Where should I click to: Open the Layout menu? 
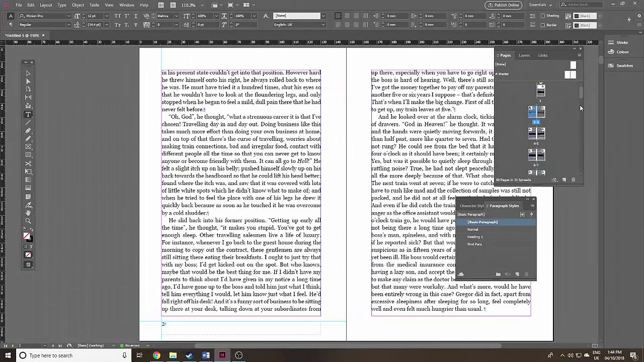point(46,5)
